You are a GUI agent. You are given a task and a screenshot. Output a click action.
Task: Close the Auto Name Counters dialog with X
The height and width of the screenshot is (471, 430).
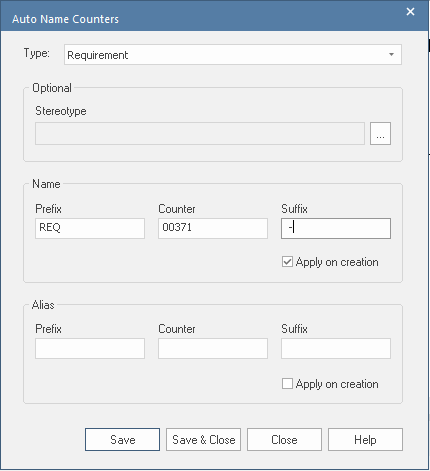410,12
